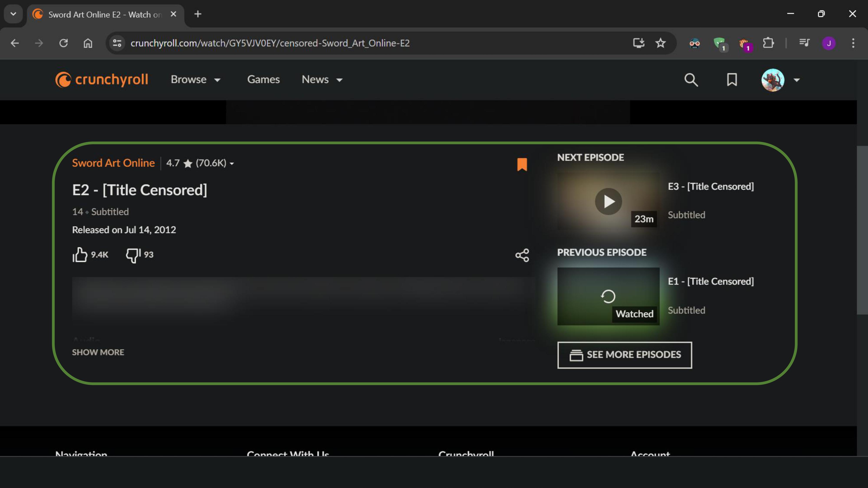This screenshot has width=868, height=488.
Task: Click the Crunchyroll search icon
Action: coord(691,80)
